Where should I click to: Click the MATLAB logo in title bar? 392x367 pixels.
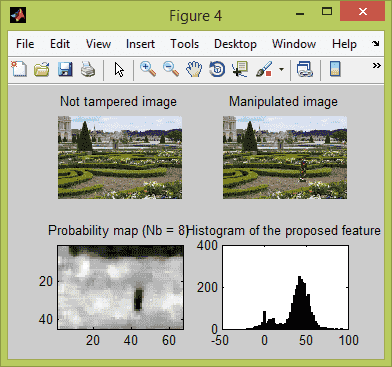(x=18, y=15)
